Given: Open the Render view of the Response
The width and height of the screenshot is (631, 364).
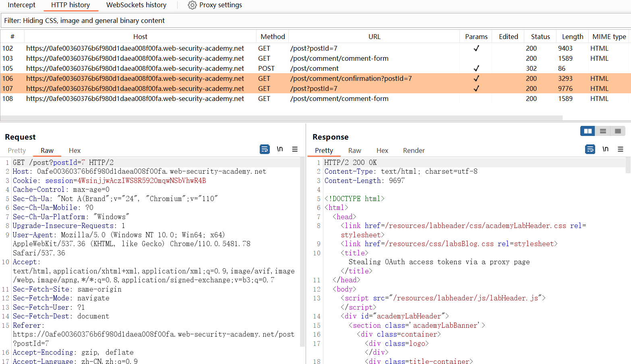Looking at the screenshot, I should (x=414, y=150).
